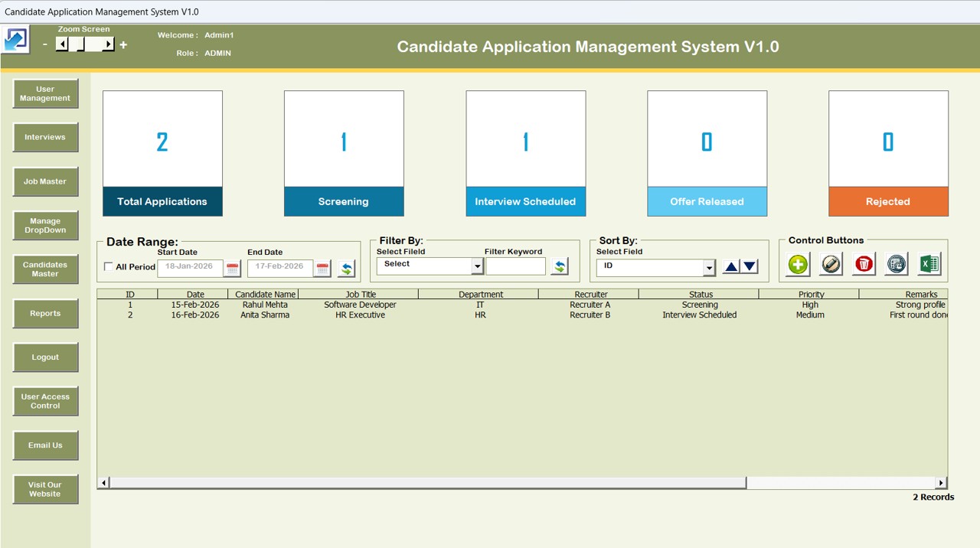
Task: Click the table scrollbar right arrow
Action: pyautogui.click(x=941, y=483)
